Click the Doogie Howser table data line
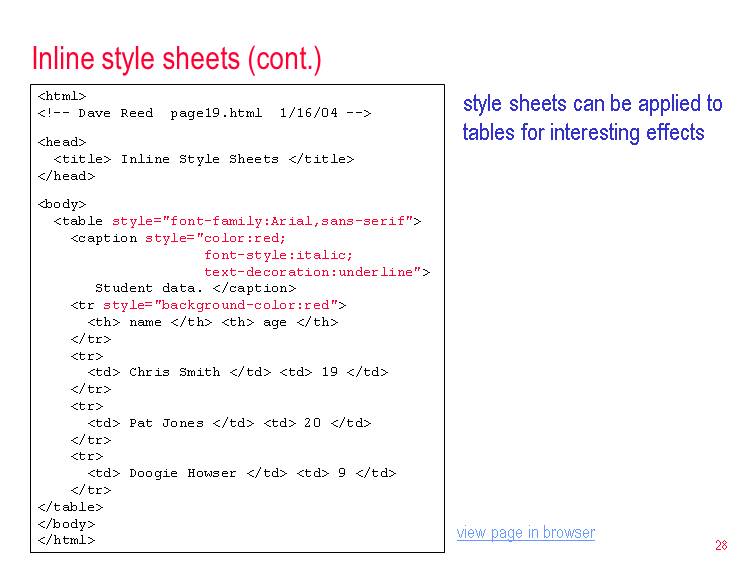The height and width of the screenshot is (576, 756). 242,473
